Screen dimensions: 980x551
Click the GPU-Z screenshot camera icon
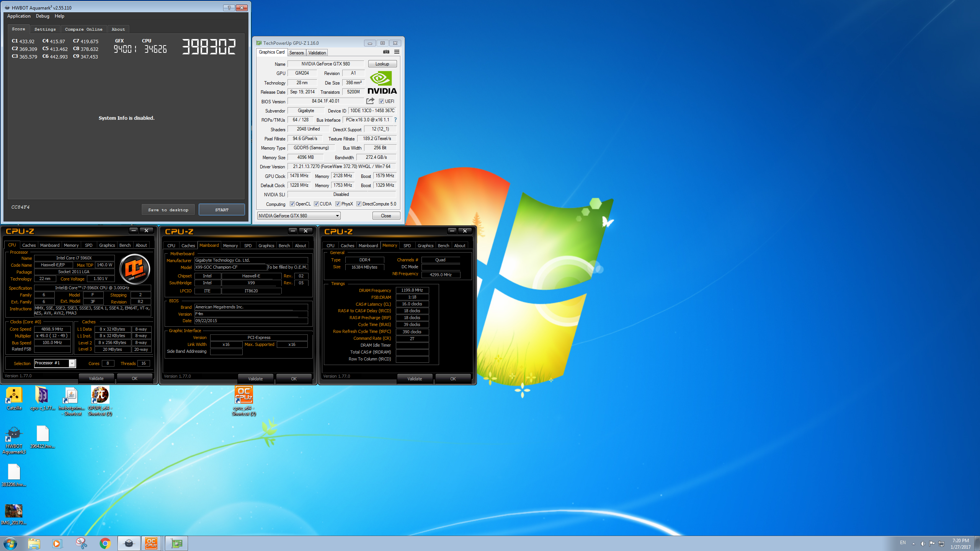[386, 52]
